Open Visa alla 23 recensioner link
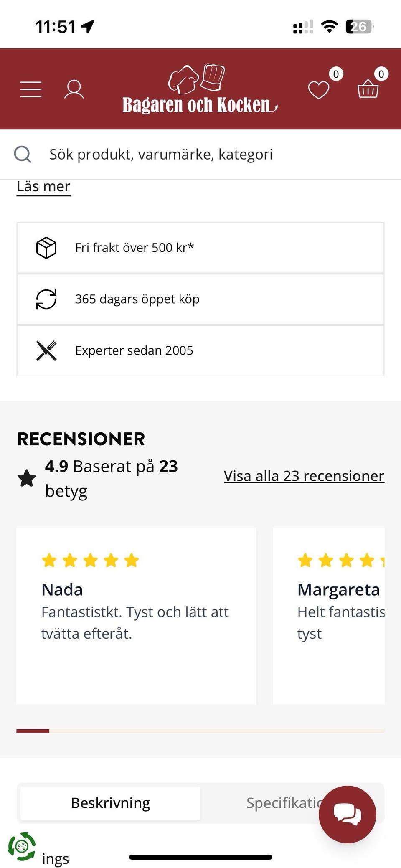The height and width of the screenshot is (868, 401). pos(304,476)
